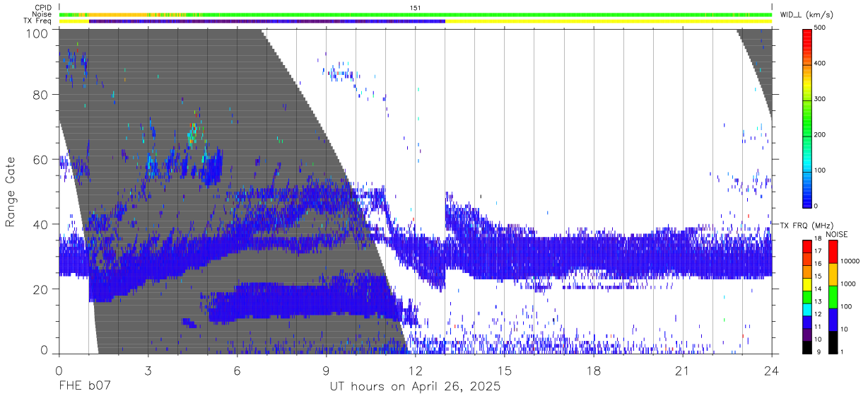The width and height of the screenshot is (868, 401).
Task: Pick the yellow swatch in TX frequency legend
Action: 807,284
